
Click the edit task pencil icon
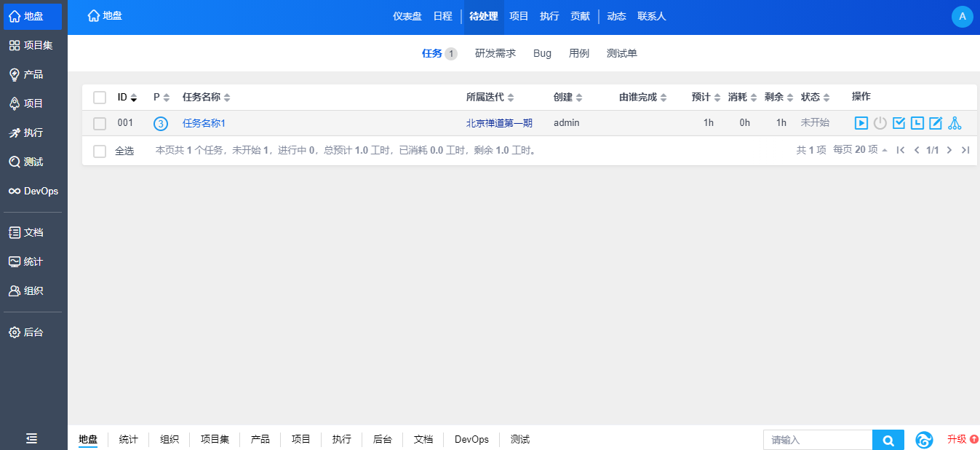click(x=936, y=123)
